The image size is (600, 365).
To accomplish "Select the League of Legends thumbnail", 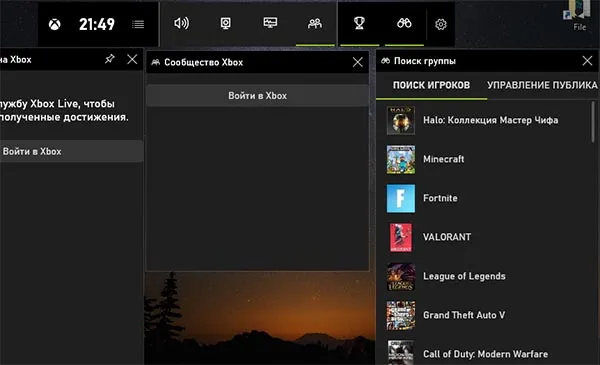I will [x=401, y=277].
